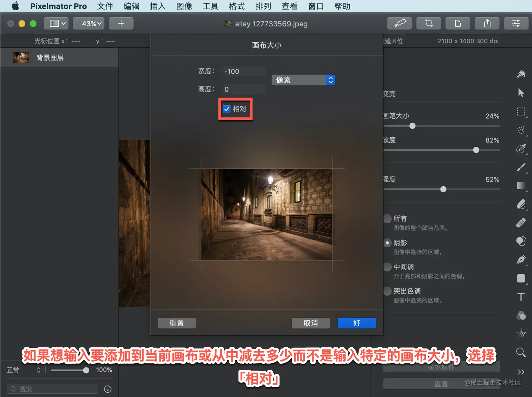Viewport: 532px width, 397px height.
Task: Open the Pixelmator Pro app menu
Action: pos(58,6)
